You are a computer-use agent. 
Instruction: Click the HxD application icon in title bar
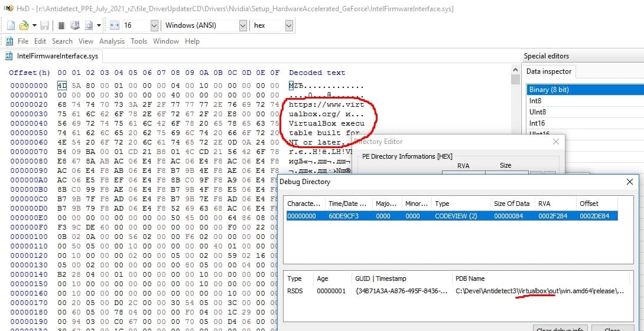tap(8, 8)
